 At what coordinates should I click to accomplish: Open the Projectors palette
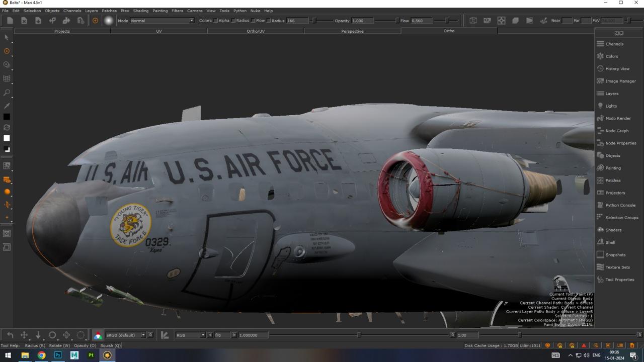(x=615, y=193)
